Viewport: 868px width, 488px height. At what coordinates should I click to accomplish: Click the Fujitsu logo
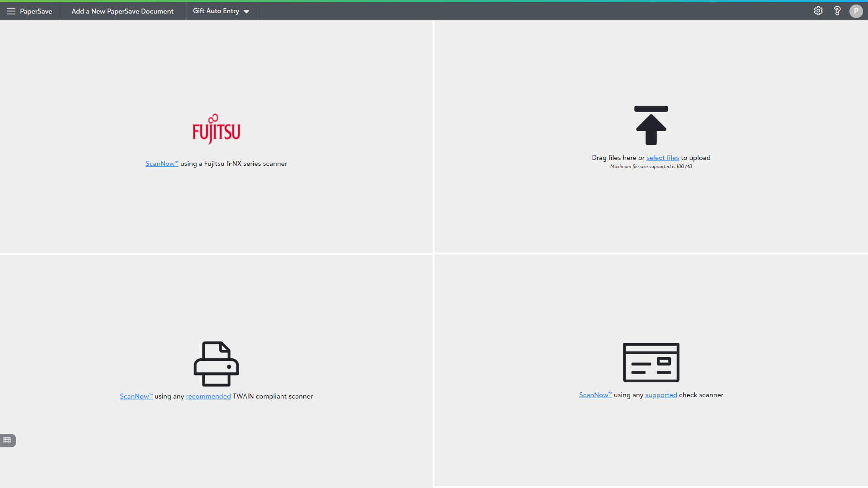click(x=216, y=130)
